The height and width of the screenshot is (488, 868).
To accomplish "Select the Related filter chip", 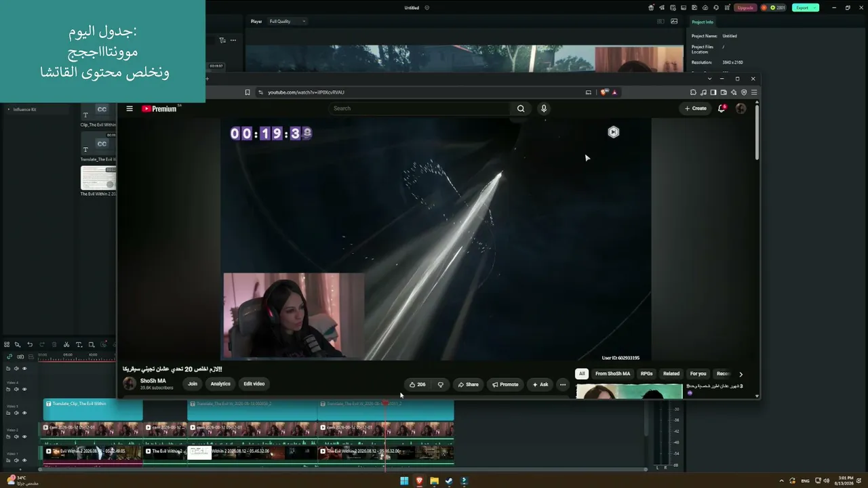I will coord(671,373).
